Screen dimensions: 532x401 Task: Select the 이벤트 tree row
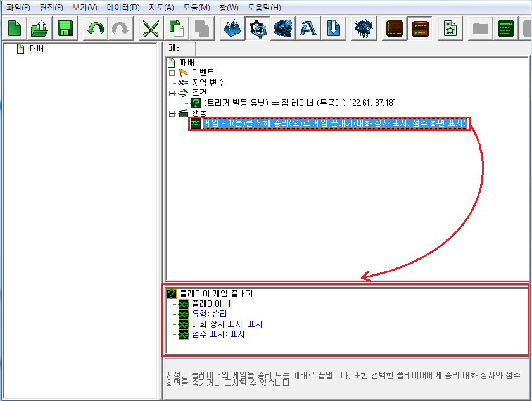pyautogui.click(x=203, y=72)
